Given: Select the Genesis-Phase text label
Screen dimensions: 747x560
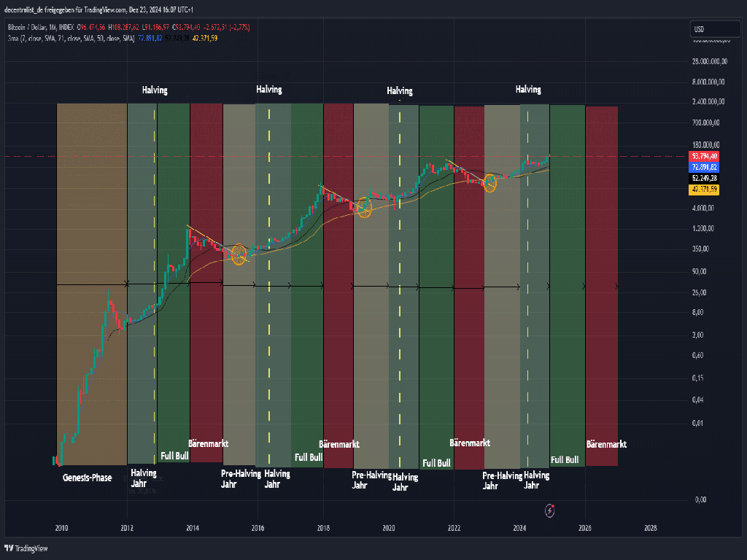Looking at the screenshot, I should click(87, 478).
